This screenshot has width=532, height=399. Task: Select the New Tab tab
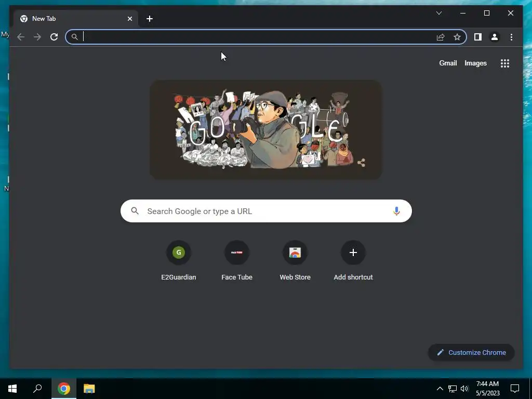[76, 19]
